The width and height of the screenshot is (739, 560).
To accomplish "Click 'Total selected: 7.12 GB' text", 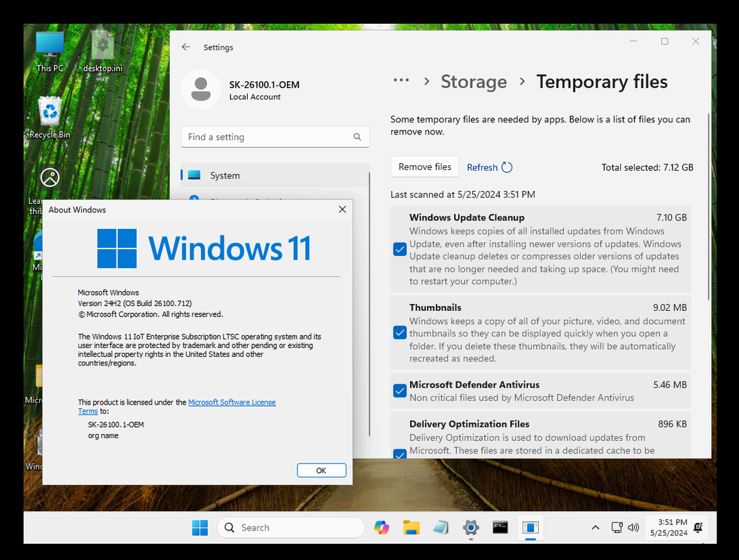I will tap(647, 167).
